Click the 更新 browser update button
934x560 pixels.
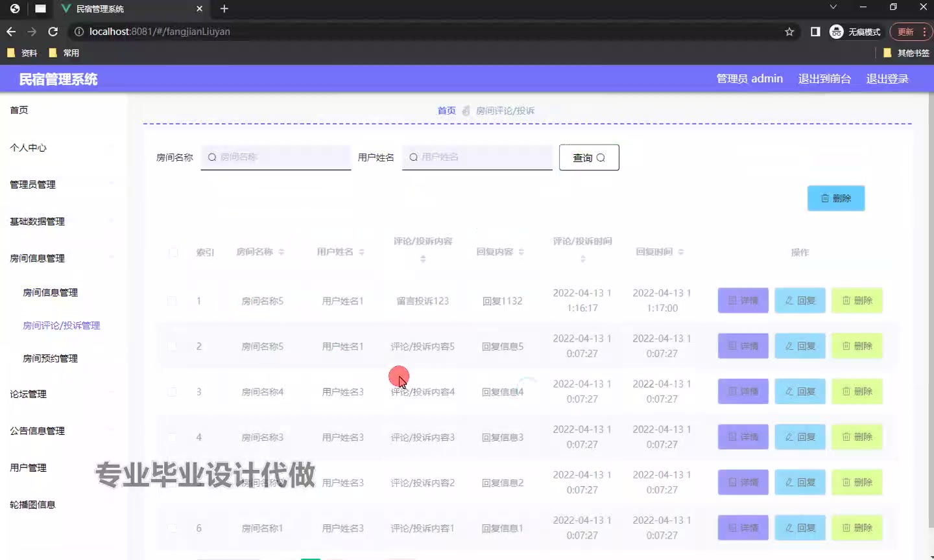click(911, 32)
